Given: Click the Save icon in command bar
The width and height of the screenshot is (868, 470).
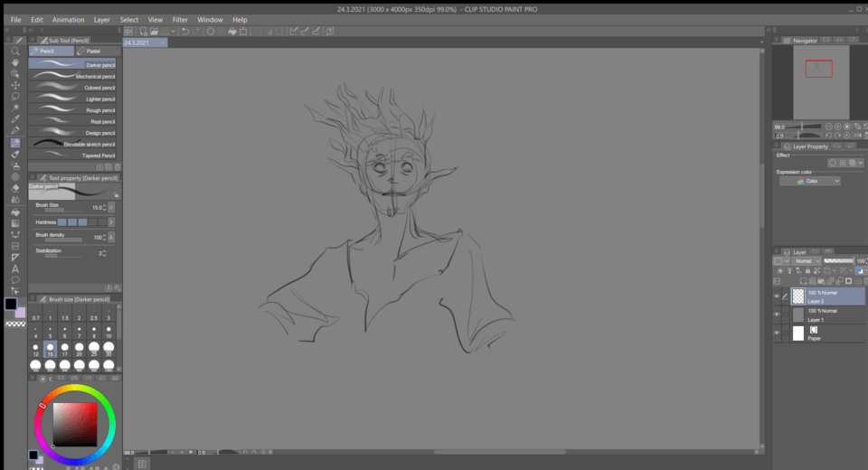Looking at the screenshot, I should click(165, 32).
